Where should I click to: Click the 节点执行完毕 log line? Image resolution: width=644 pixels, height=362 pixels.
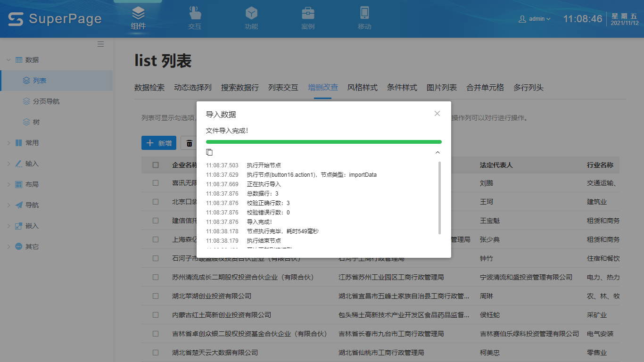(283, 231)
